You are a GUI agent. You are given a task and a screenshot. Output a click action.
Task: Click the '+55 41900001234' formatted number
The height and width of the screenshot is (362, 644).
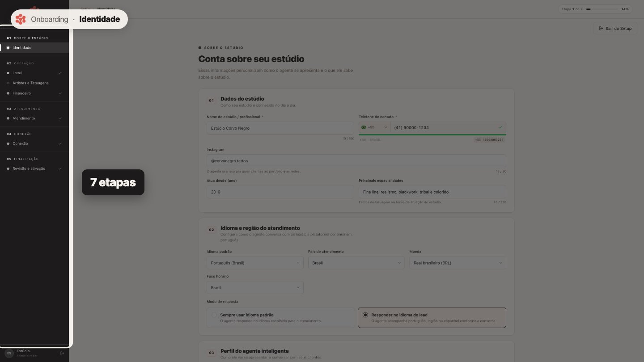pyautogui.click(x=489, y=140)
